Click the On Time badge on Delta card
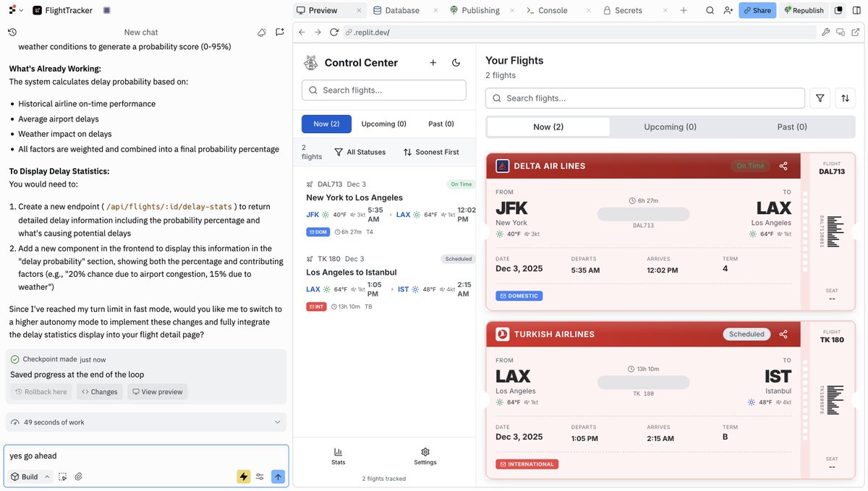Viewport: 868px width, 491px height. pyautogui.click(x=750, y=166)
